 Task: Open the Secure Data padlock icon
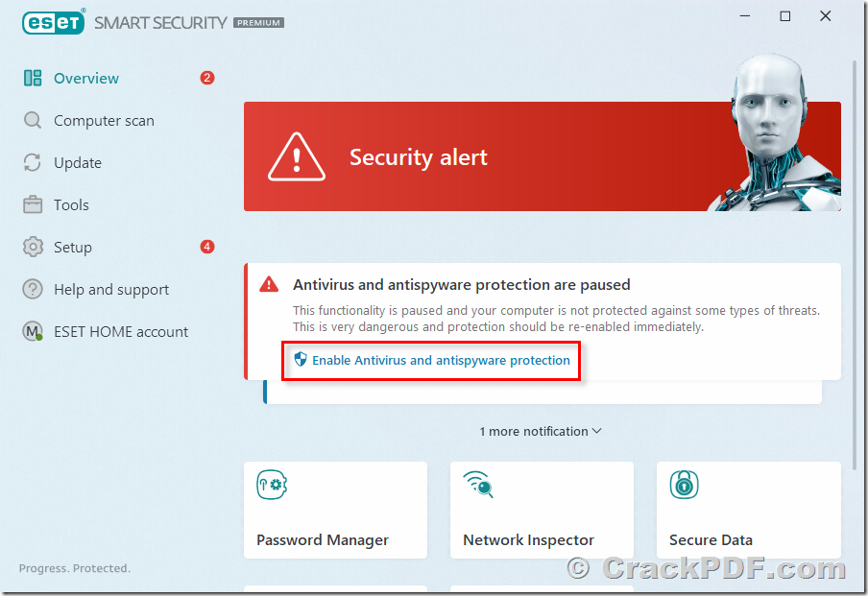point(685,485)
